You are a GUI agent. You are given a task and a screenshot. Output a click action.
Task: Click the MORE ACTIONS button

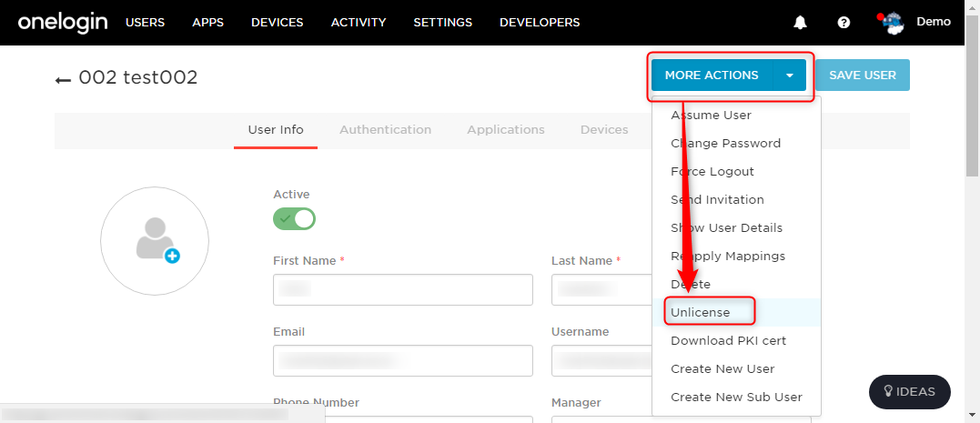click(x=712, y=75)
